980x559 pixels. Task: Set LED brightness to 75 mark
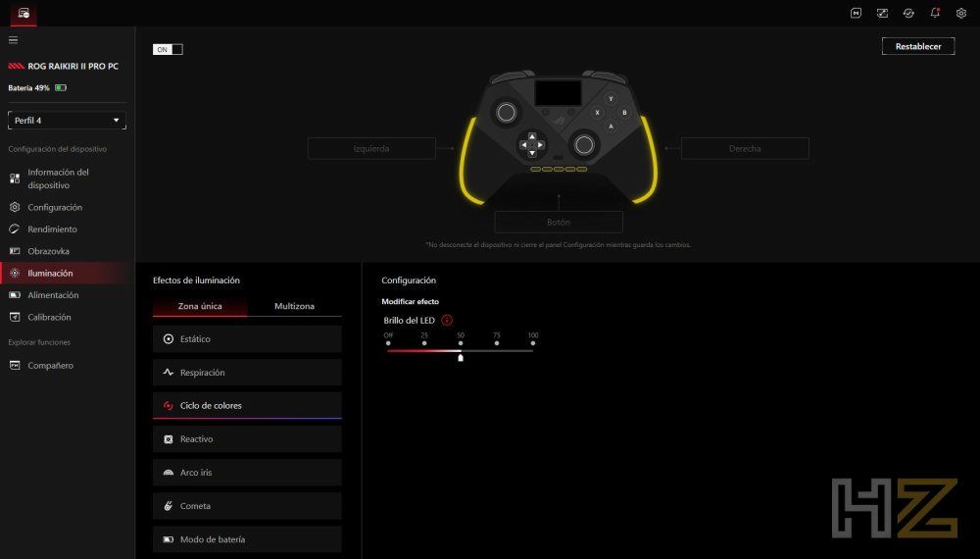497,342
